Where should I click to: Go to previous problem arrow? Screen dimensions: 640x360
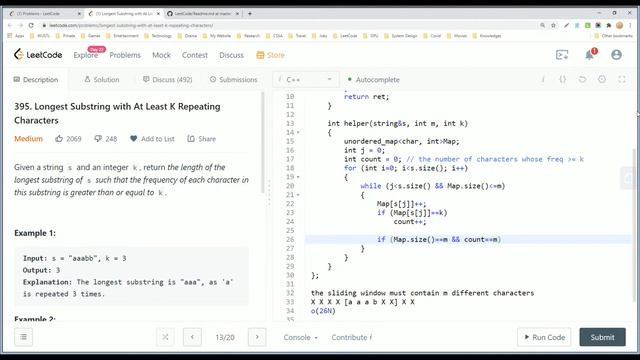click(x=192, y=337)
